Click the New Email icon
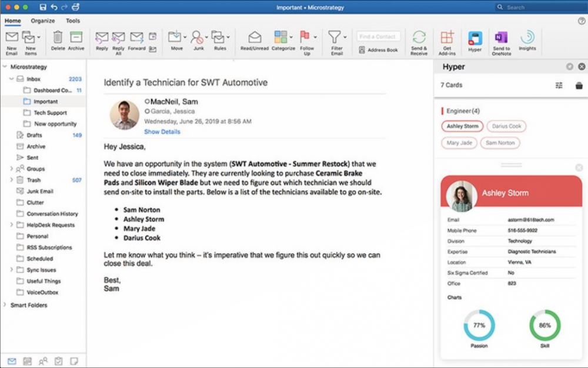588x368 pixels. (x=12, y=37)
